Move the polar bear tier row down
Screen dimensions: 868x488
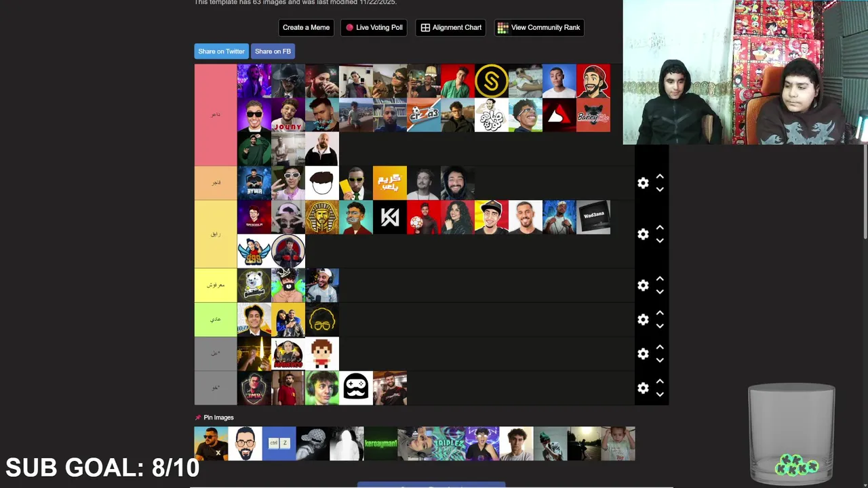coord(660,292)
